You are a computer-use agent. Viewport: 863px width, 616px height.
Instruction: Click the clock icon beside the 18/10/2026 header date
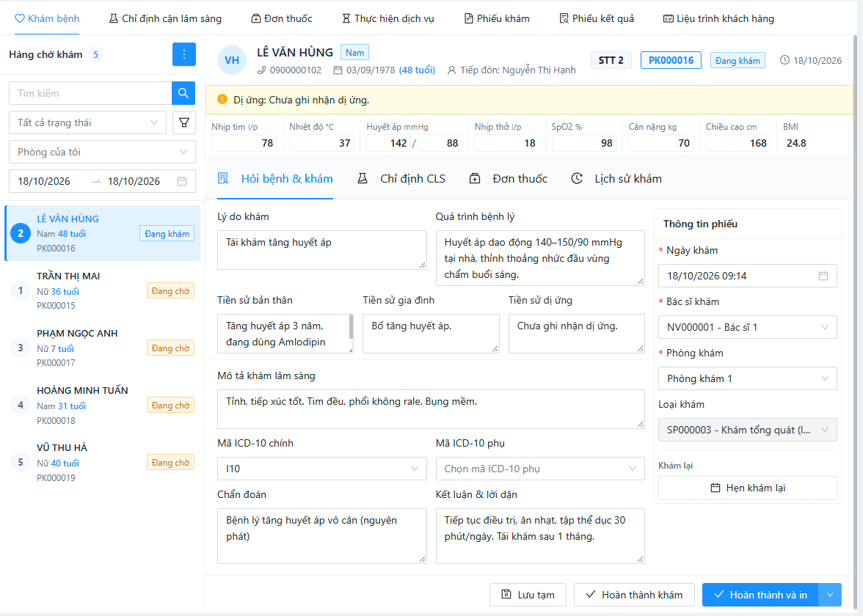coord(785,60)
